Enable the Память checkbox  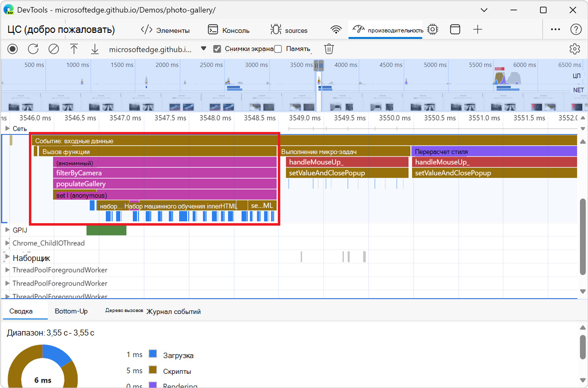tap(278, 49)
